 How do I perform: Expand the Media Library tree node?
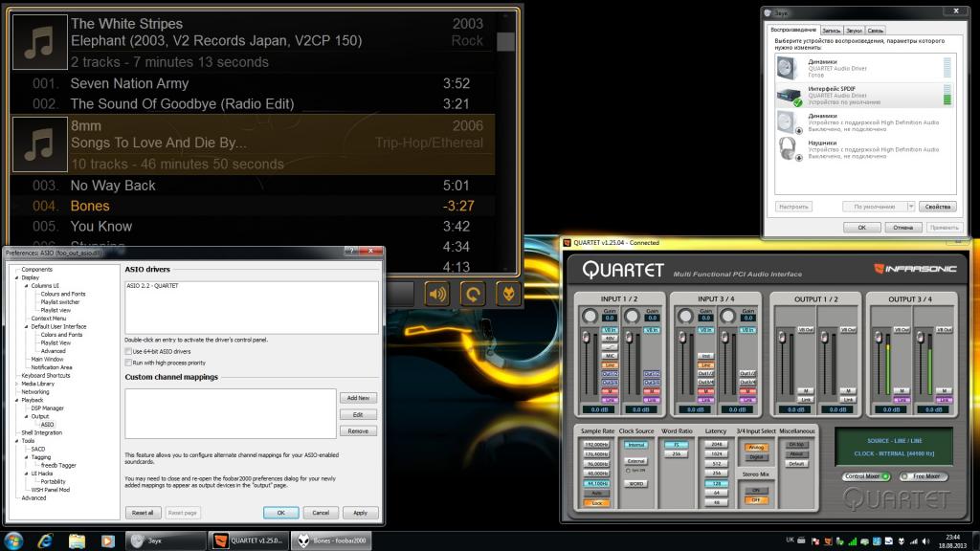16,384
